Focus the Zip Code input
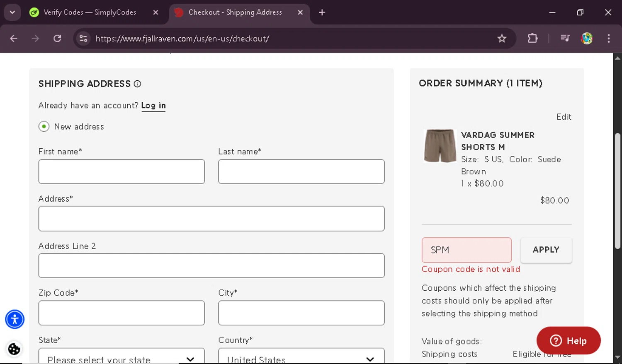Screen dimensions: 622x364 click(x=121, y=313)
